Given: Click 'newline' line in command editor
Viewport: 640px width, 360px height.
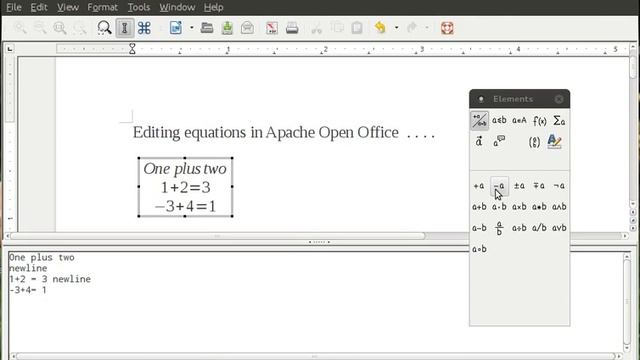Looking at the screenshot, I should [x=28, y=268].
